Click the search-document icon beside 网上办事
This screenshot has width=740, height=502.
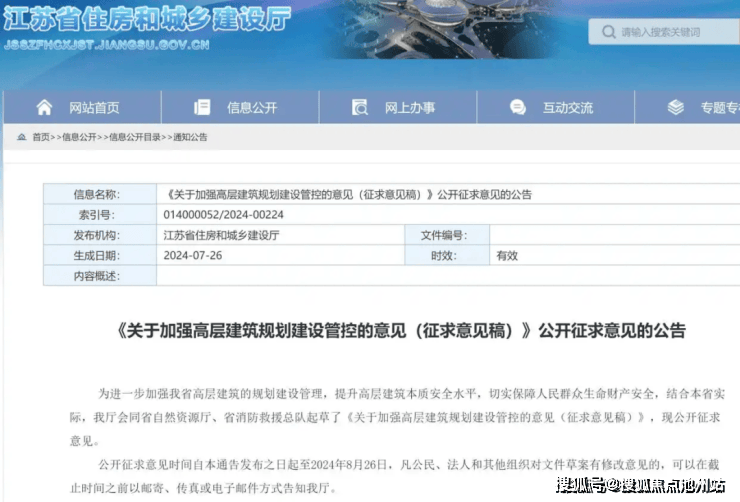pyautogui.click(x=360, y=108)
